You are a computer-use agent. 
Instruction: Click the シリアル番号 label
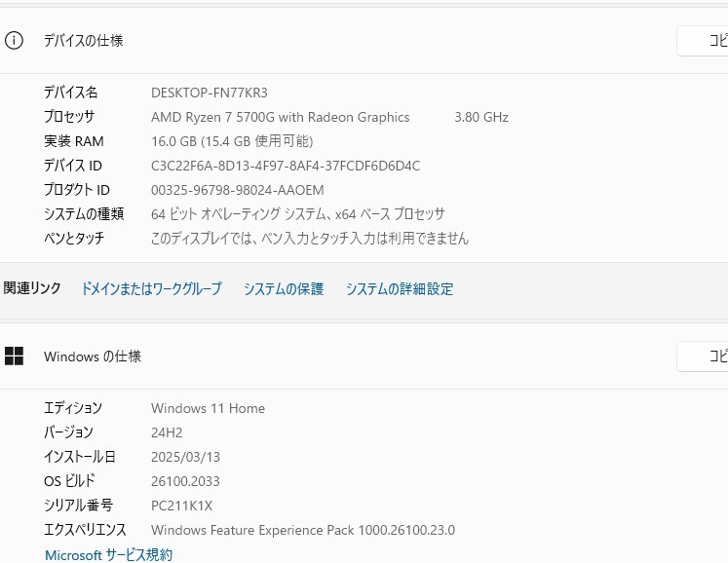[x=79, y=505]
